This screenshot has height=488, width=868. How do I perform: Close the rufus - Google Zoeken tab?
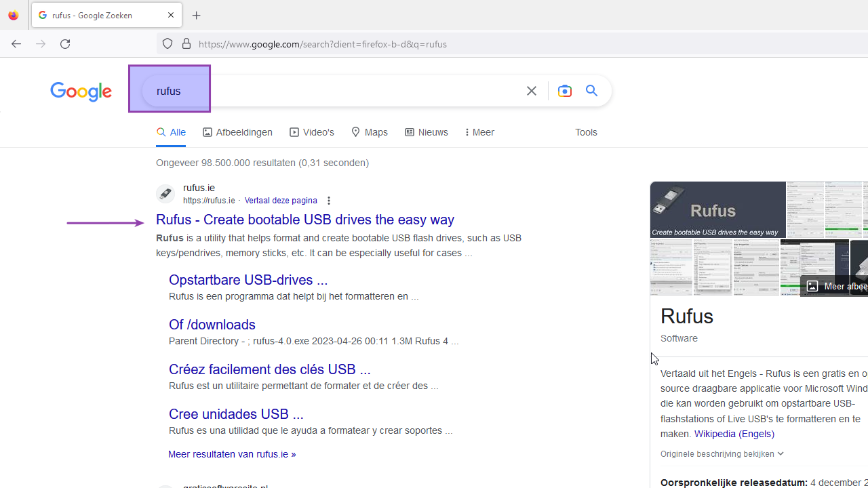tap(171, 15)
